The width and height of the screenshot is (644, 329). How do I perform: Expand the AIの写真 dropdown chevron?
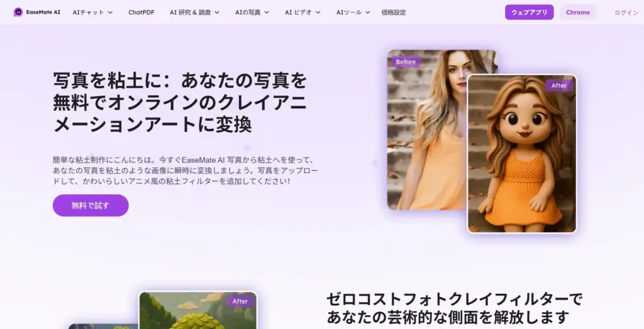[x=267, y=13]
